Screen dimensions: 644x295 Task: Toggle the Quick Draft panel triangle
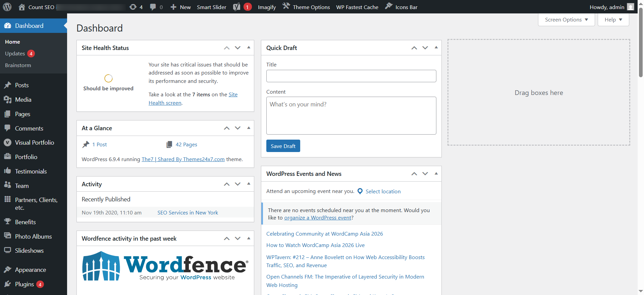(x=436, y=48)
